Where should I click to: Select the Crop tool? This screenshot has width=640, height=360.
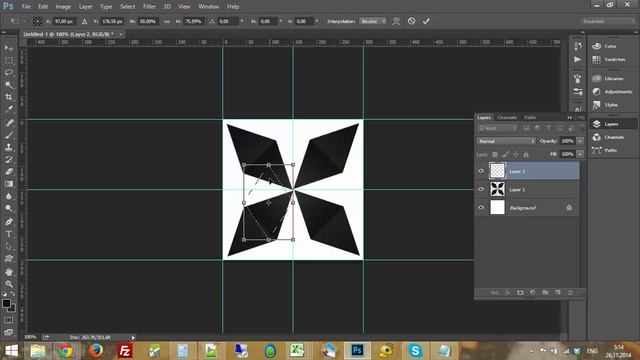pos(9,97)
